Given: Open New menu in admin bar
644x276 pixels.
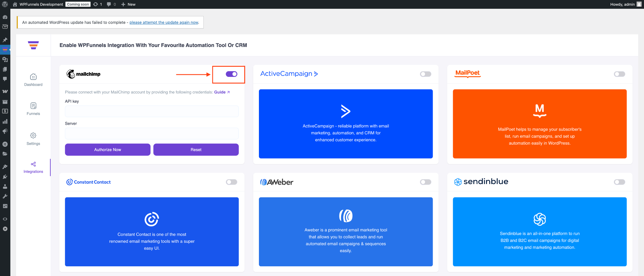Looking at the screenshot, I should click(128, 4).
